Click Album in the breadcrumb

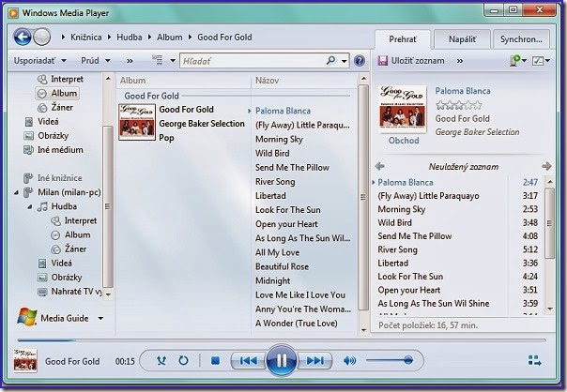click(x=170, y=37)
